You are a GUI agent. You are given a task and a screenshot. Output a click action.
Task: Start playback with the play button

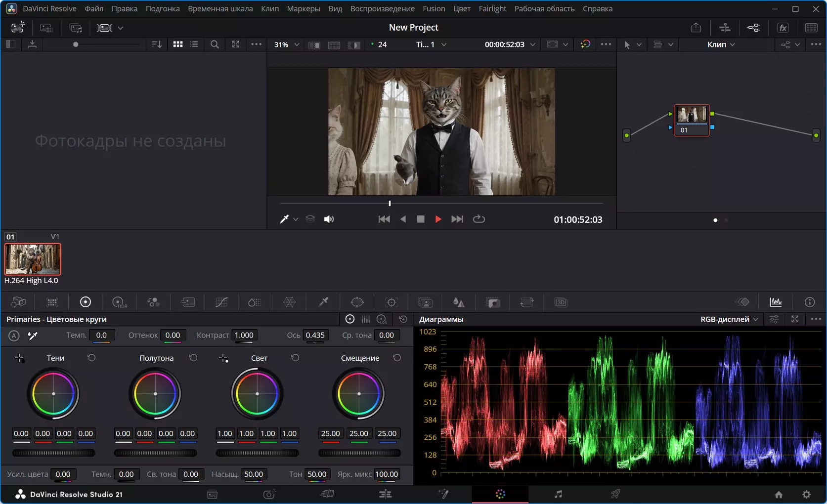(x=438, y=219)
